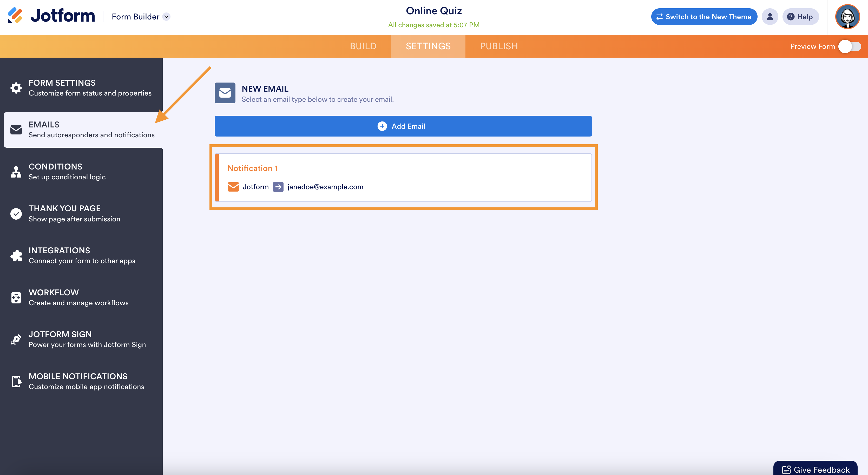Image resolution: width=868 pixels, height=475 pixels.
Task: Open the profile avatar picture
Action: (847, 17)
